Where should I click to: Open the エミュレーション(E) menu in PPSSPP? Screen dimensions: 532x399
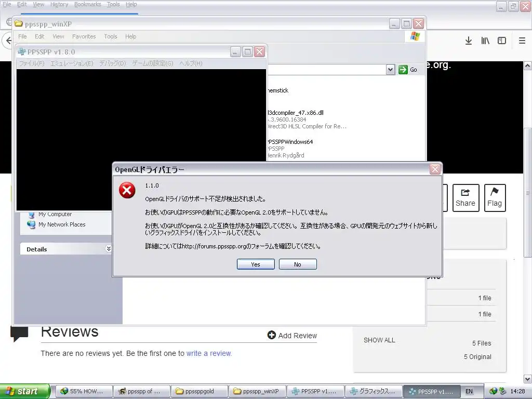[x=72, y=63]
